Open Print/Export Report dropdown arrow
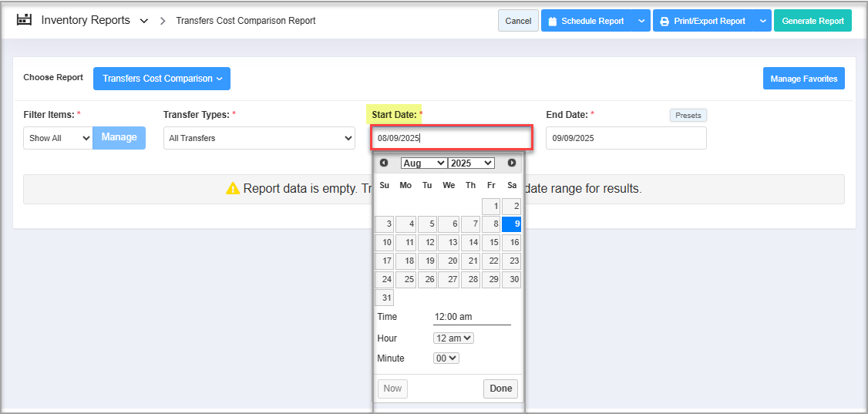Screen dimensions: 868x414 (762, 21)
